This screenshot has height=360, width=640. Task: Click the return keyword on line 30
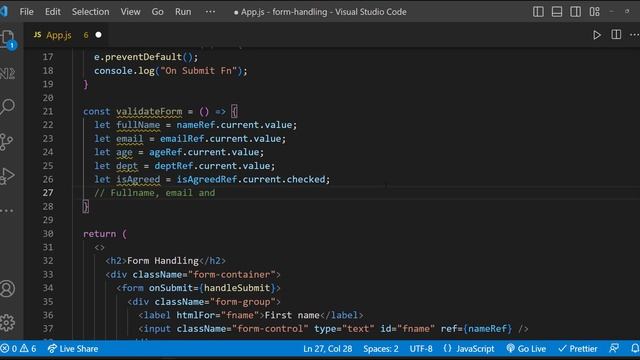[x=99, y=234]
